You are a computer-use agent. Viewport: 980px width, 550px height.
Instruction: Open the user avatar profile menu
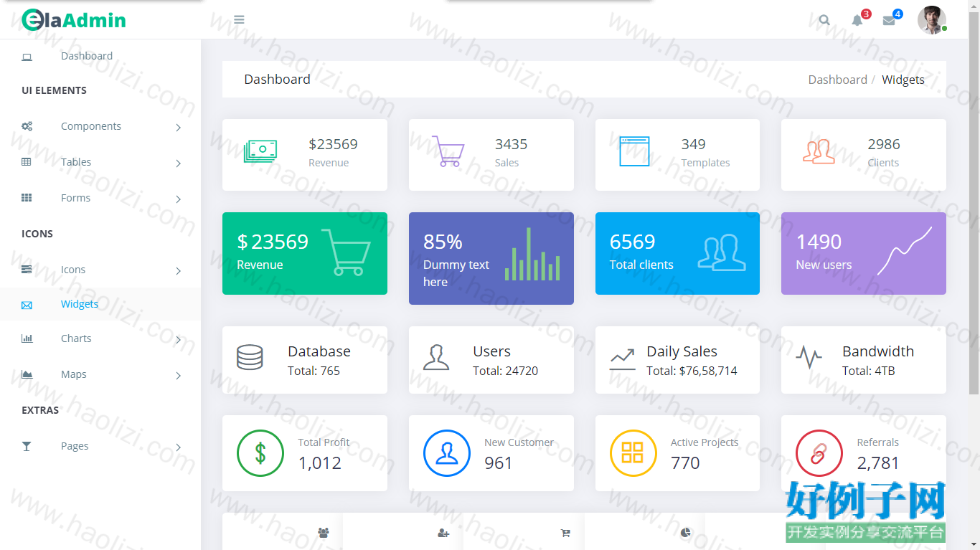coord(931,19)
